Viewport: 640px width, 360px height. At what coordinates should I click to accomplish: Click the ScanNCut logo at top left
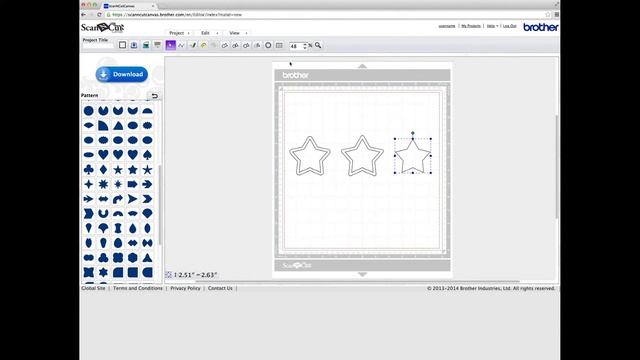pyautogui.click(x=102, y=27)
